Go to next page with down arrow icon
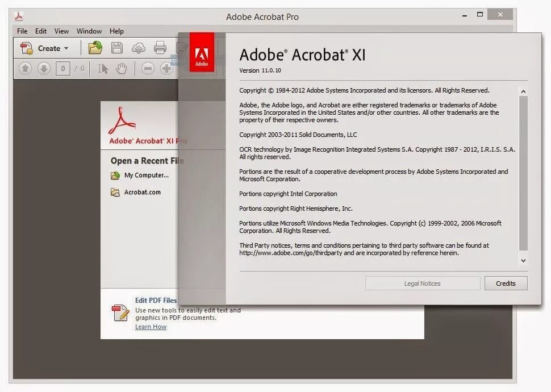This screenshot has height=392, width=551. click(x=44, y=68)
